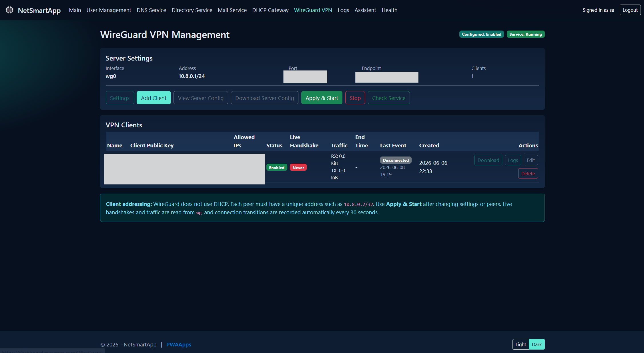644x353 pixels.
Task: Click the NetSmartApp logo icon
Action: (9, 10)
